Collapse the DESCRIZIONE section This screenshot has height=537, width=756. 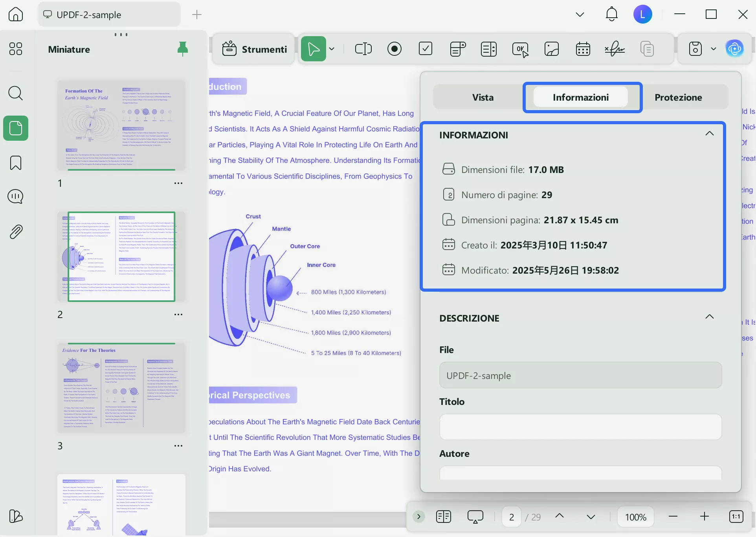pos(709,317)
